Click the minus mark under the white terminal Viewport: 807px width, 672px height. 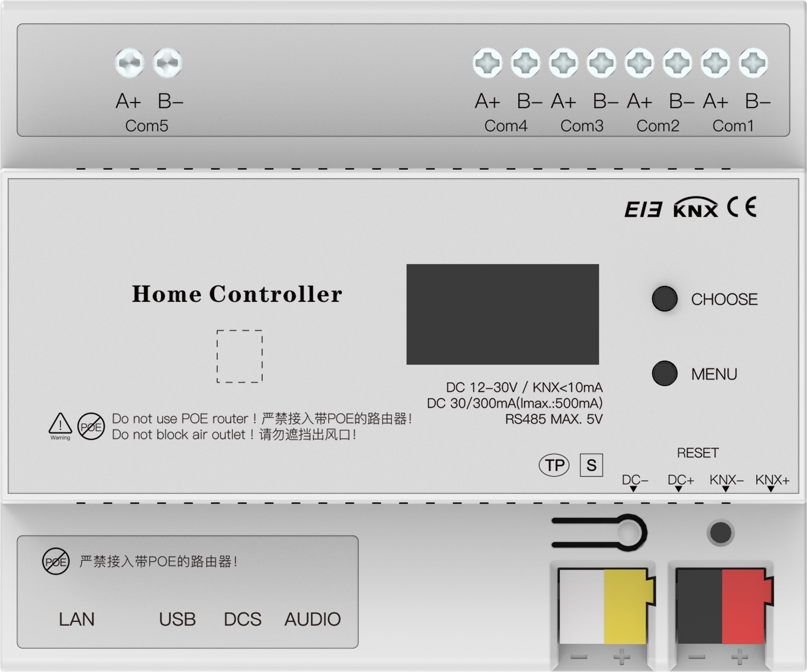pyautogui.click(x=579, y=657)
